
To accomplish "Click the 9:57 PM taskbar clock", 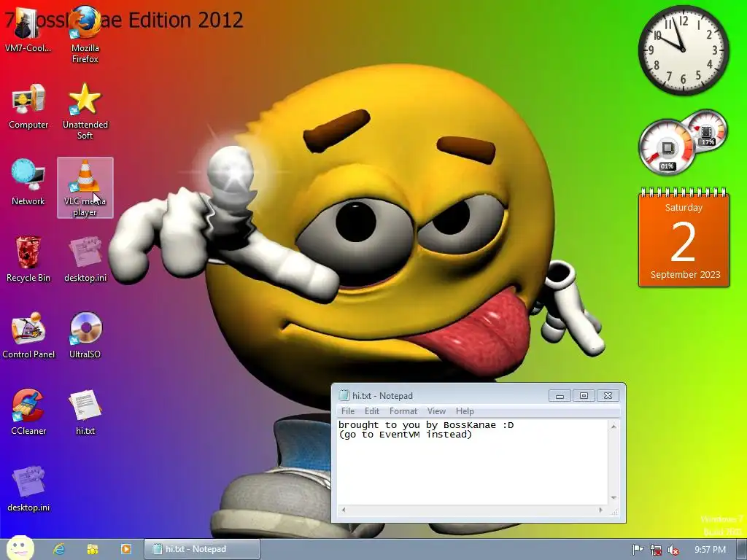I will pyautogui.click(x=710, y=550).
